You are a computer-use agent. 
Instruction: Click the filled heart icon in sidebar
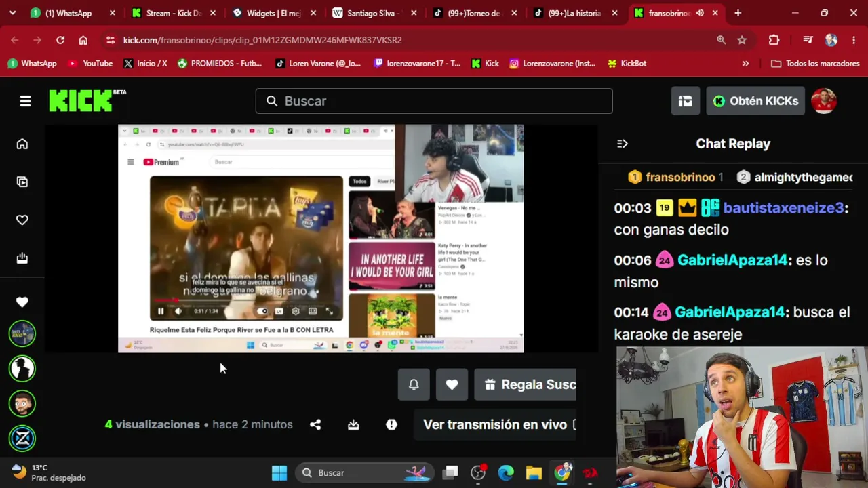pos(22,302)
